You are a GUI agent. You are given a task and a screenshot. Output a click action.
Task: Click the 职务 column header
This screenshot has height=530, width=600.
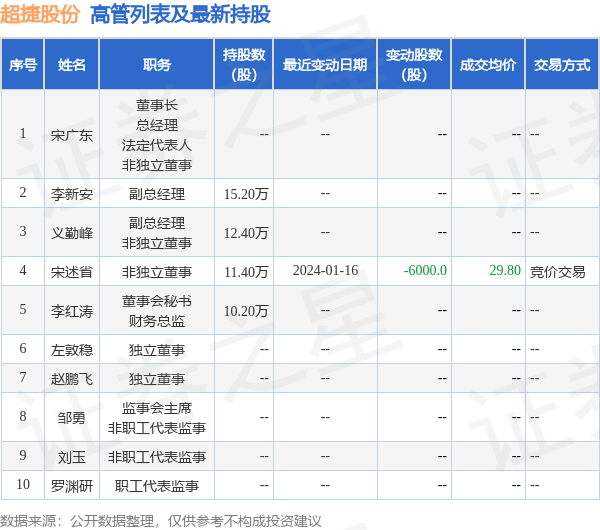click(157, 65)
